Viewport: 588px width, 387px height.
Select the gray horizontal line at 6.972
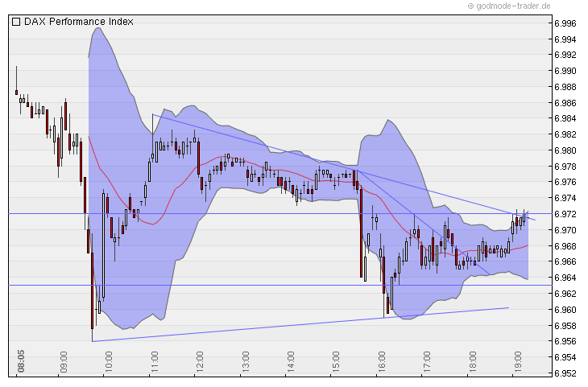[242, 213]
